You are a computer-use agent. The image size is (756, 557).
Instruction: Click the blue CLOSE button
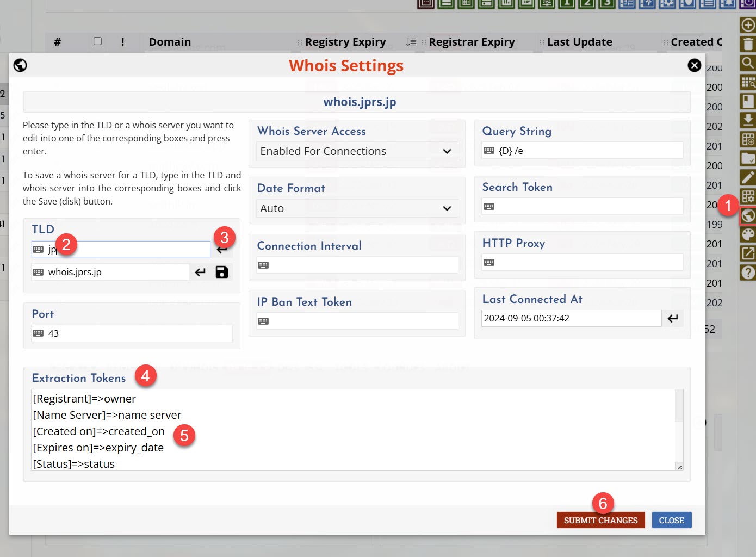coord(672,521)
